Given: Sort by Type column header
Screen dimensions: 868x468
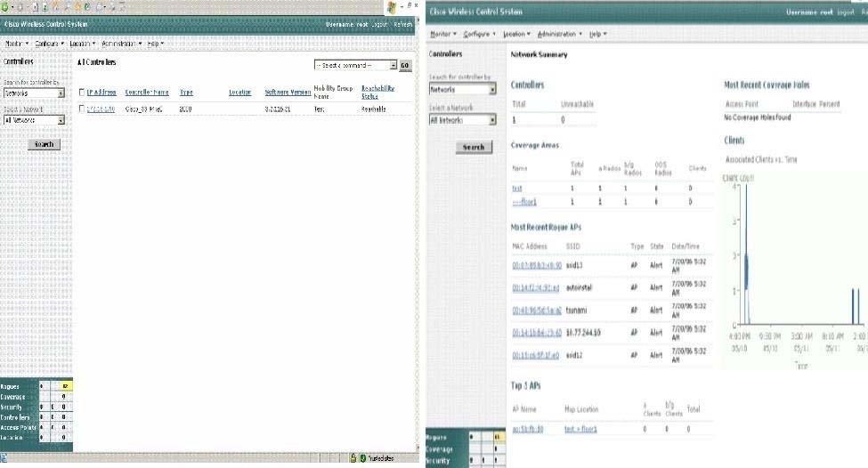Looking at the screenshot, I should point(186,93).
